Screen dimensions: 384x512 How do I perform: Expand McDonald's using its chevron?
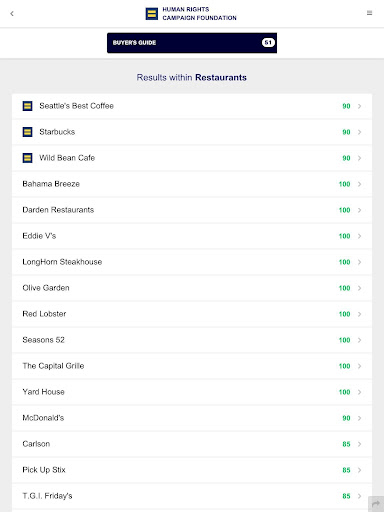[359, 418]
